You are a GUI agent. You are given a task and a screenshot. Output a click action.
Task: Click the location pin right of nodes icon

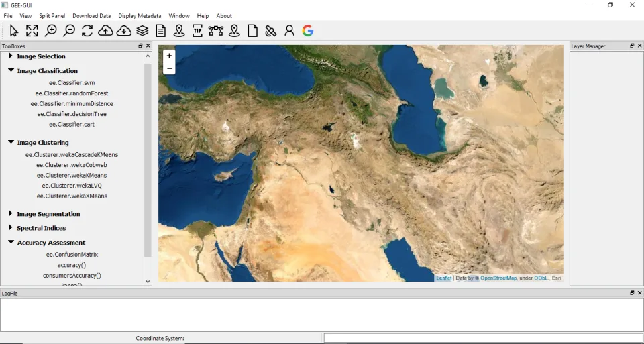coord(234,31)
